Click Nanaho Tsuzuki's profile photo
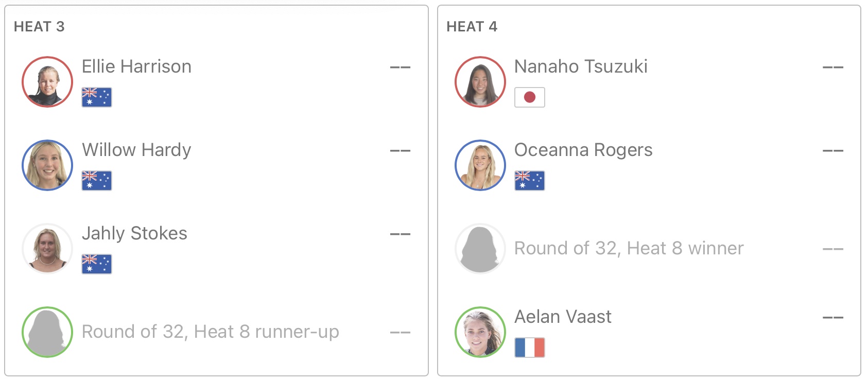This screenshot has height=380, width=868. [480, 82]
